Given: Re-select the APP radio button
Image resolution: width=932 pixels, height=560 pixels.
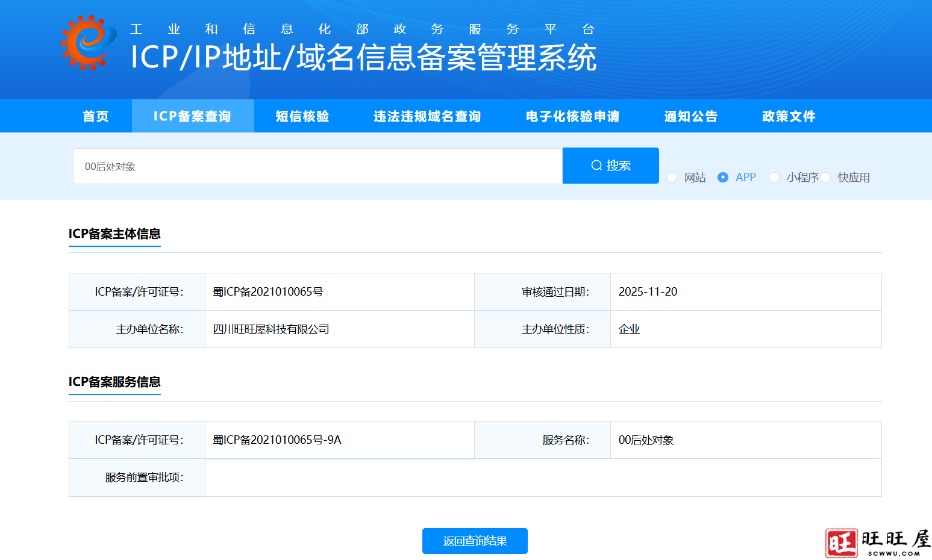Looking at the screenshot, I should tap(722, 178).
